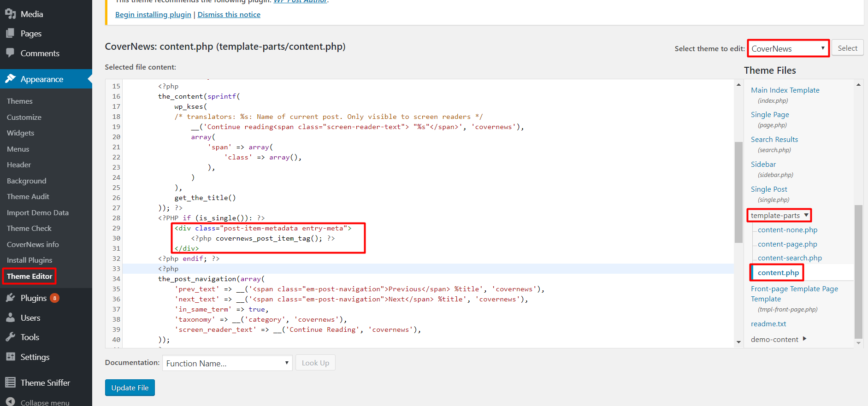
Task: Click Begin installing plugin link
Action: tap(153, 15)
